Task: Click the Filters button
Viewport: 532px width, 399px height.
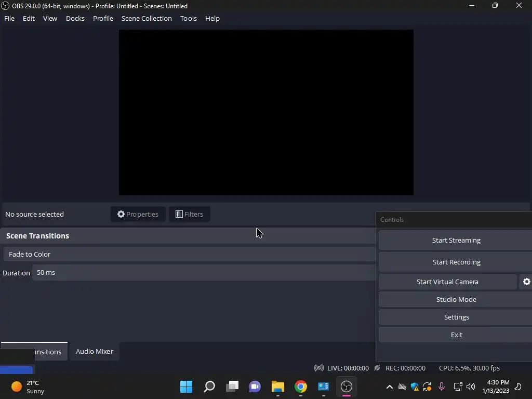Action: (x=189, y=214)
